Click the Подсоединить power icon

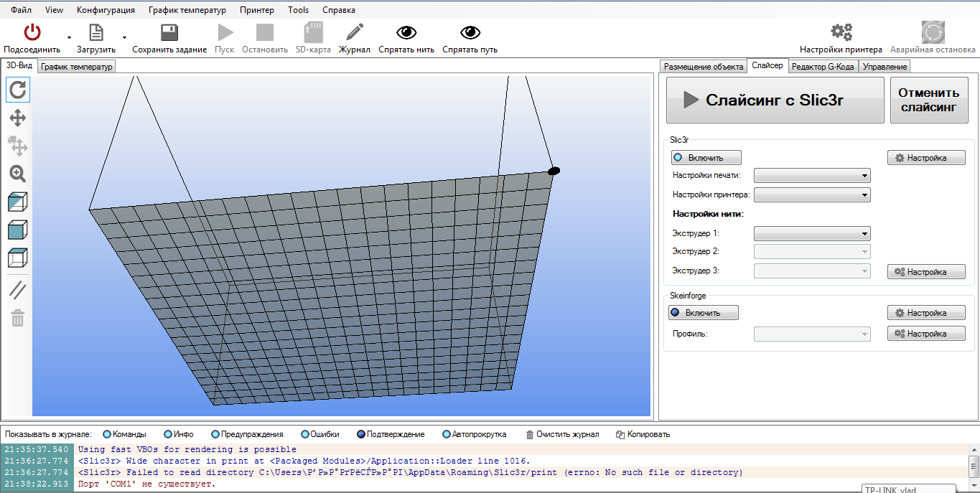(x=32, y=32)
